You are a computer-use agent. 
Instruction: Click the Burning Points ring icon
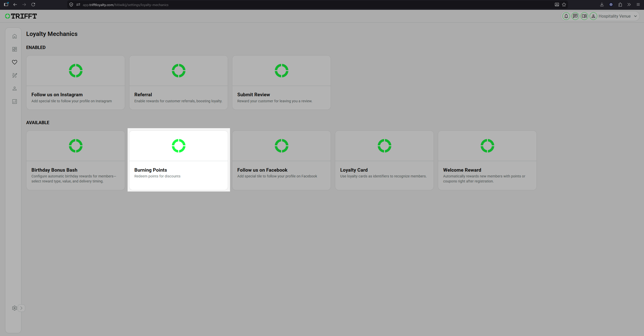pos(179,146)
